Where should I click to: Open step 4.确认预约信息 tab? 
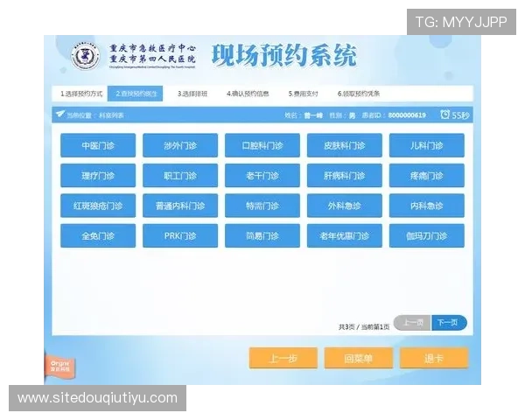[248, 94]
